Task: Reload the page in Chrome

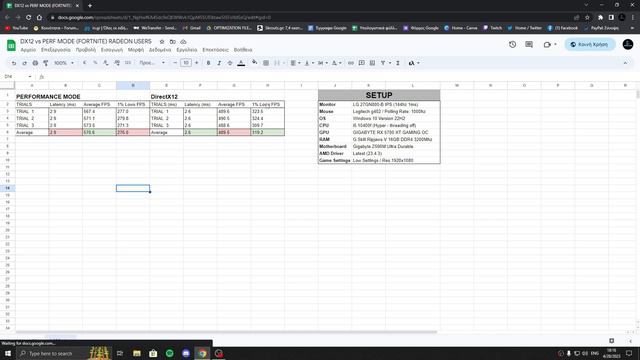Action: (x=29, y=18)
